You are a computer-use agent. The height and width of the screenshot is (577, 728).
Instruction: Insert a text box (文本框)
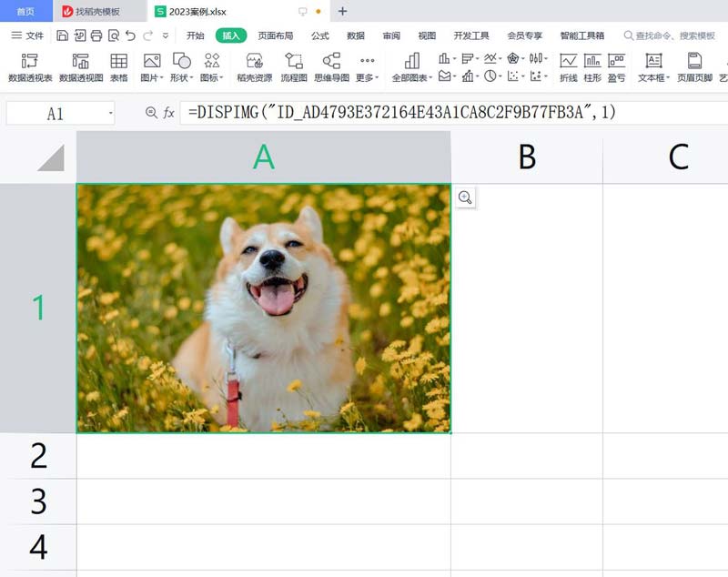(x=653, y=67)
